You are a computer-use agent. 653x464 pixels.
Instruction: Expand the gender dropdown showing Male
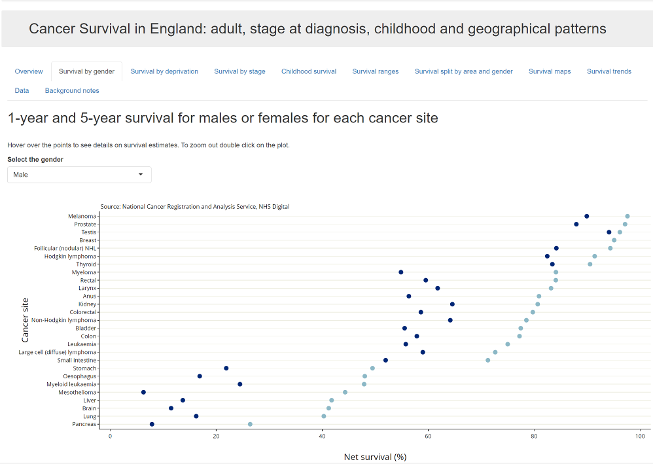pos(79,175)
